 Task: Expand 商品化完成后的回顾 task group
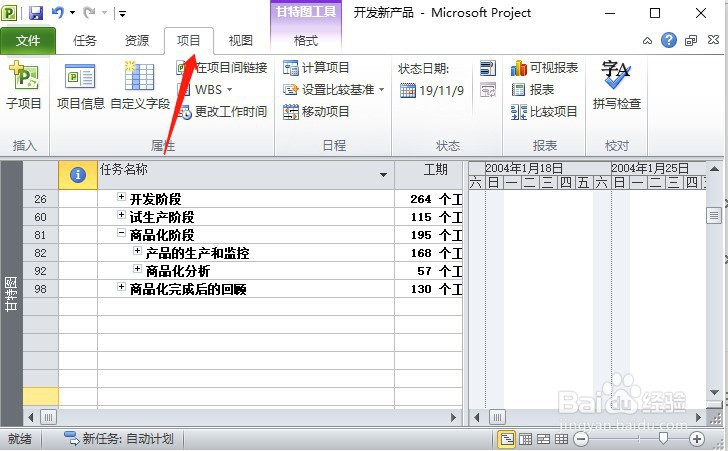click(x=121, y=287)
